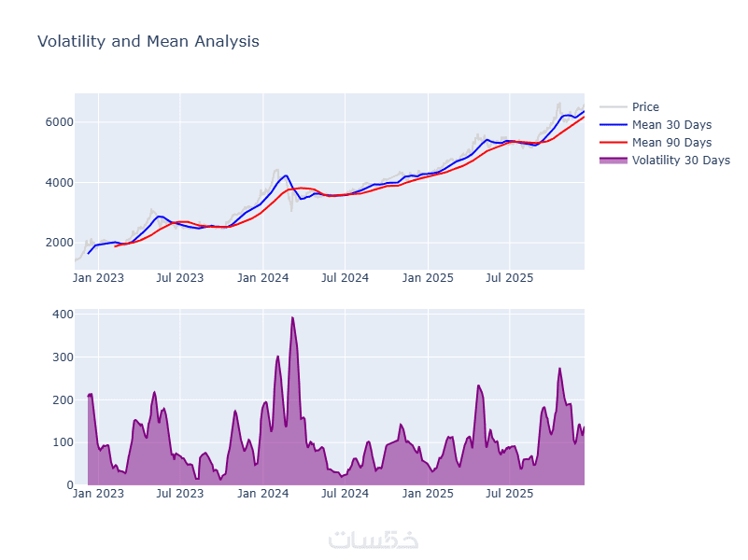This screenshot has height=560, width=748.
Task: Select Jan 2024 label under the price chart
Action: [262, 277]
